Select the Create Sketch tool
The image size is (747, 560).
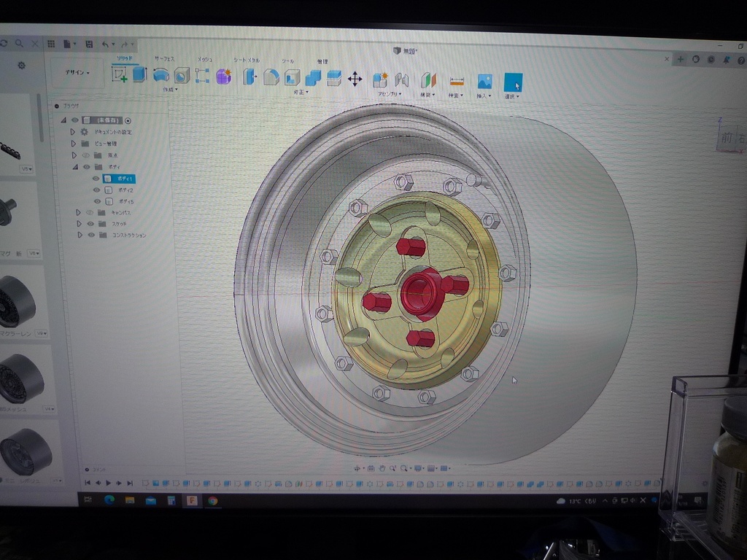click(x=119, y=74)
